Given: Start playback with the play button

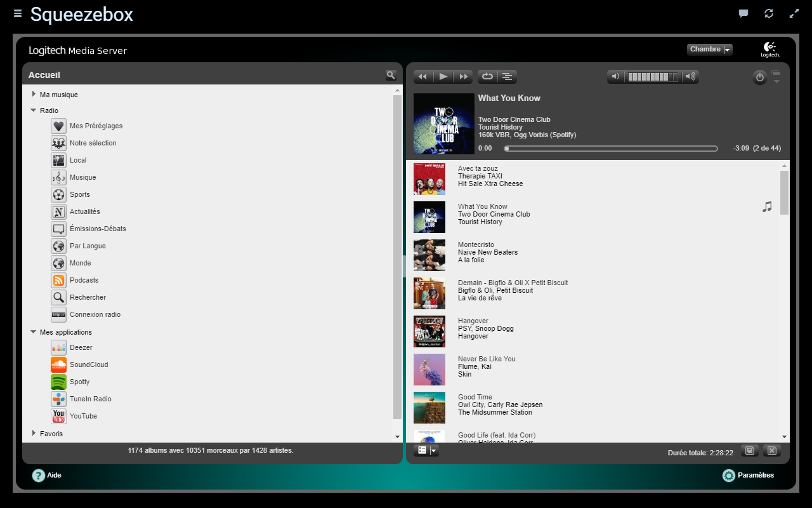Looking at the screenshot, I should click(443, 77).
